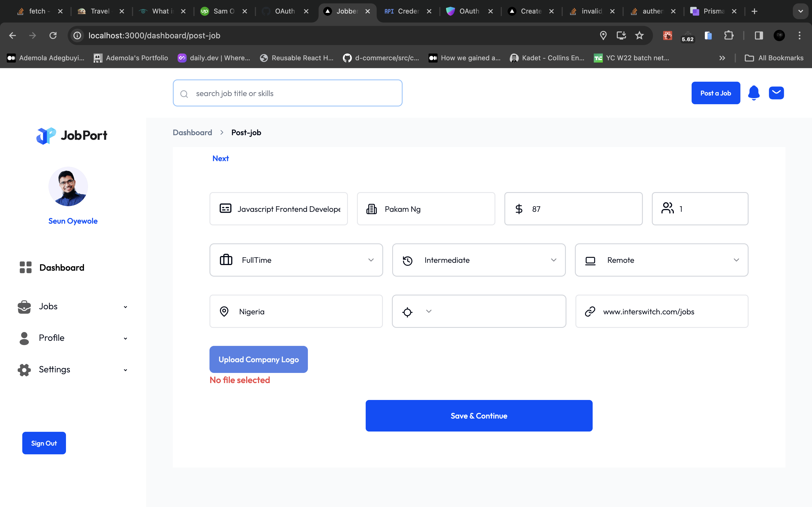Bookmark page with star icon
The width and height of the screenshot is (812, 507).
639,35
